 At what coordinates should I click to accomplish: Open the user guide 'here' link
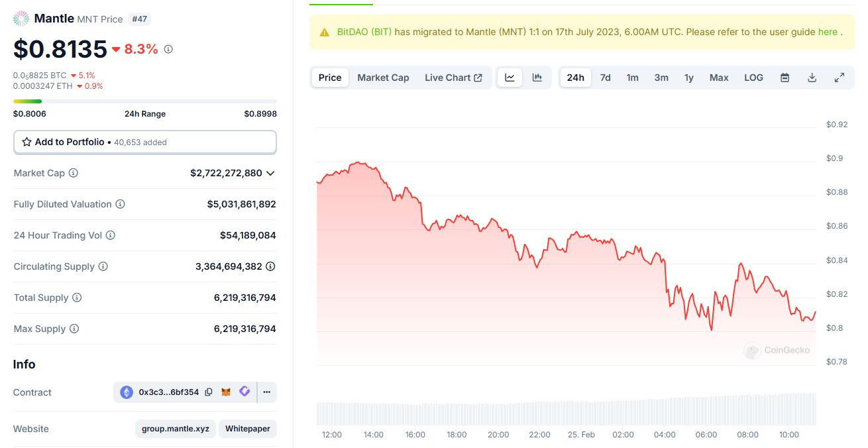point(828,32)
